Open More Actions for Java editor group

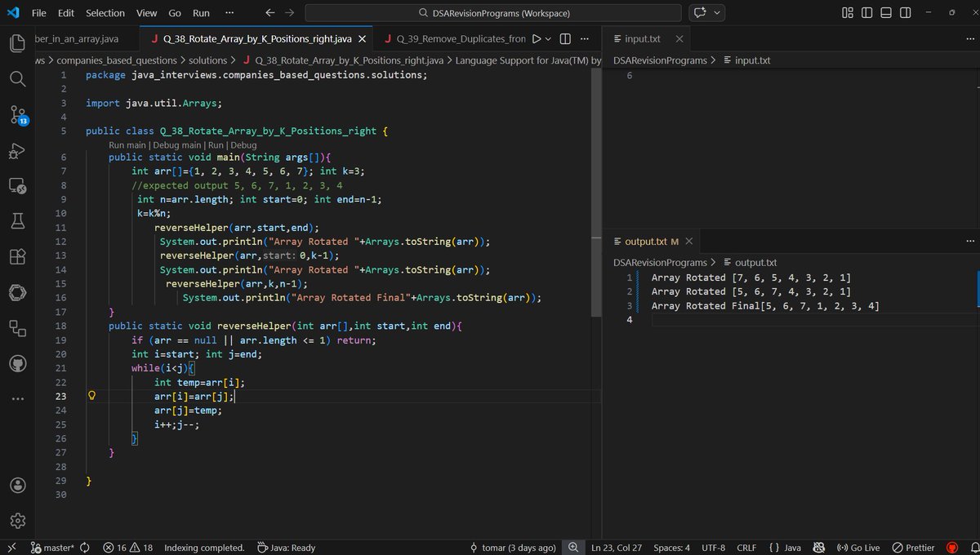pos(584,39)
